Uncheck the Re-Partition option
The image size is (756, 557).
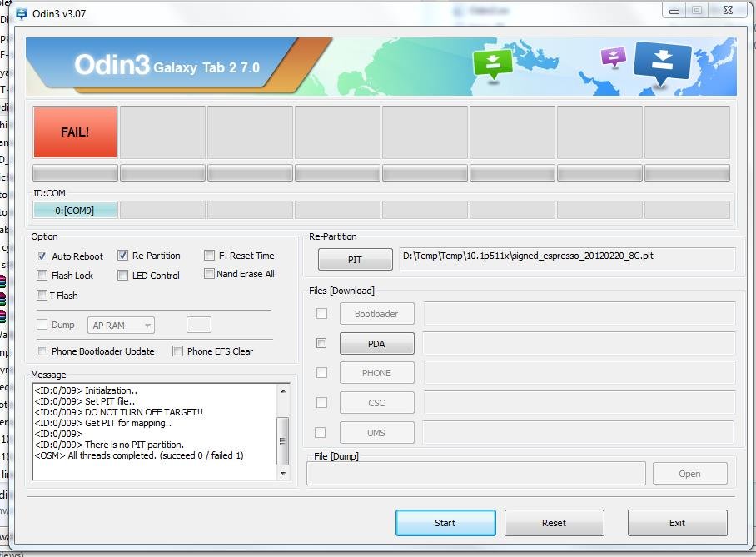[122, 256]
